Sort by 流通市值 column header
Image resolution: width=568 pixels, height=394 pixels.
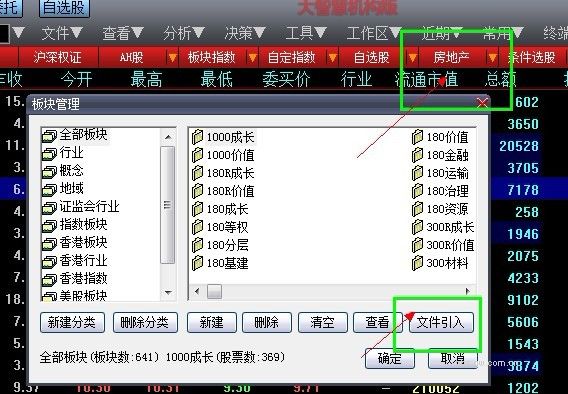pyautogui.click(x=427, y=79)
